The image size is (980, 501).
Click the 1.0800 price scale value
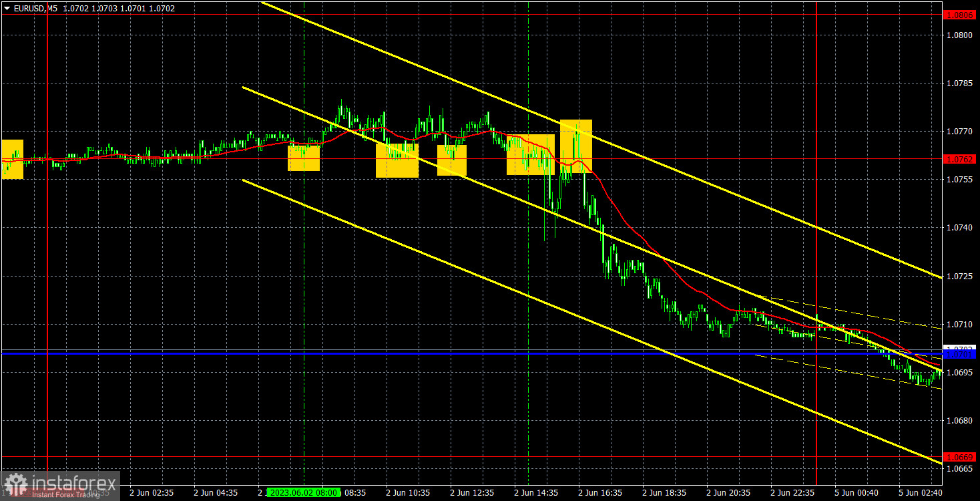(959, 35)
